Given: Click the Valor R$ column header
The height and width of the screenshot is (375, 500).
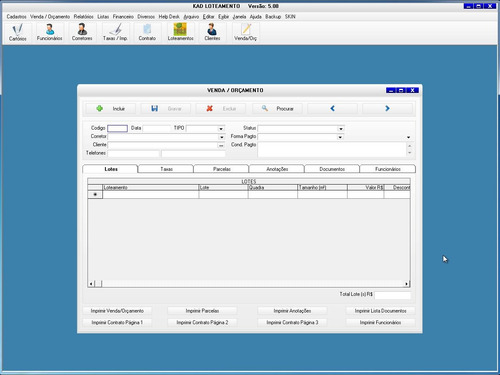Looking at the screenshot, I should (366, 188).
